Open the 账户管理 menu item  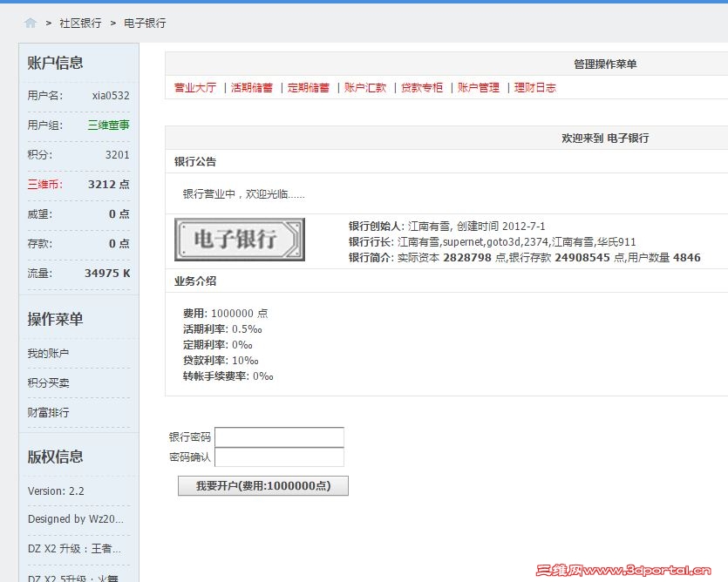point(479,87)
